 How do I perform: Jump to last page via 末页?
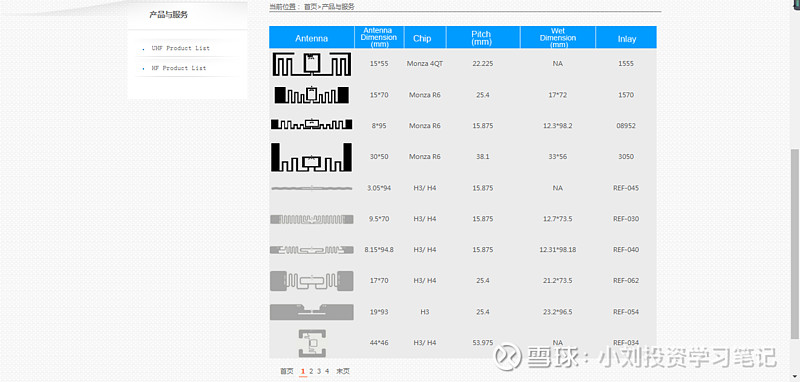click(x=343, y=371)
